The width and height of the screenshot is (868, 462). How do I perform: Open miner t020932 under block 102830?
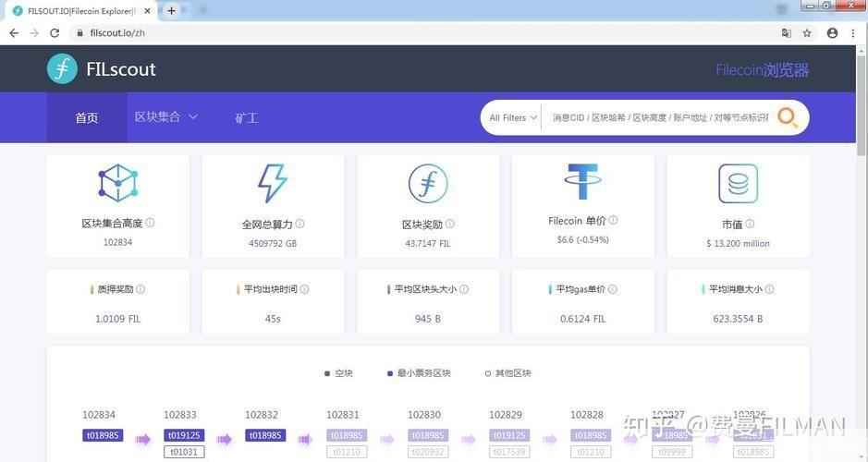[x=428, y=452]
